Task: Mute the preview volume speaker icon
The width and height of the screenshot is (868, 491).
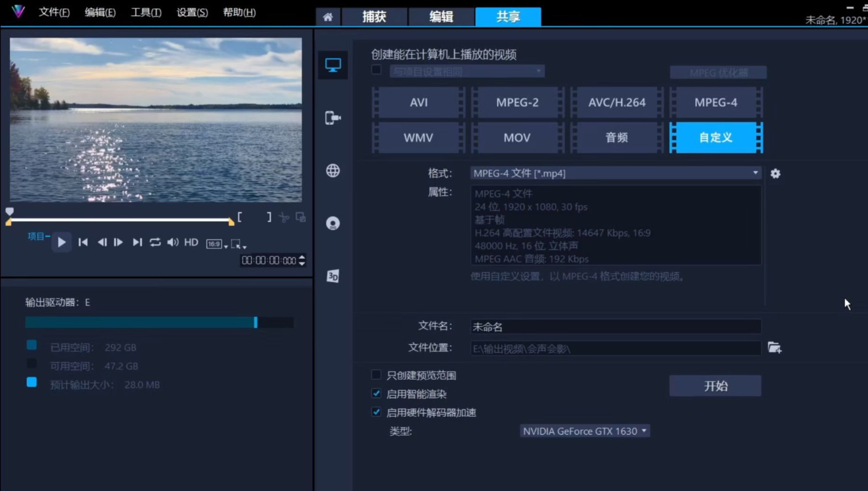Action: [x=173, y=243]
